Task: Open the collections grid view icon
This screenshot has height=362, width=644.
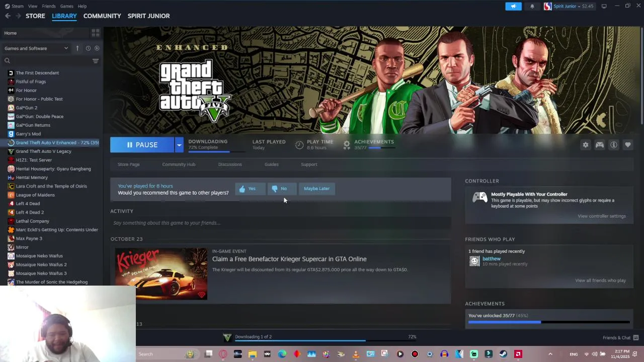Action: pyautogui.click(x=95, y=33)
